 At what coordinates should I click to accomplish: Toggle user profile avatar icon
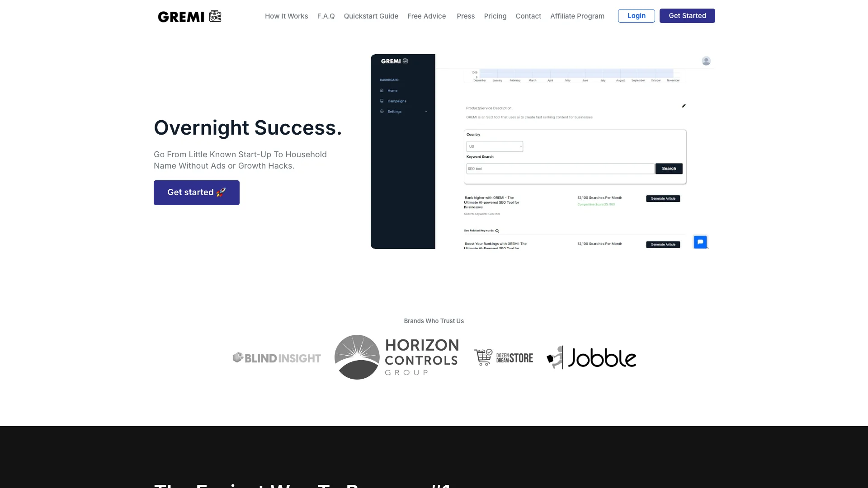click(x=706, y=61)
